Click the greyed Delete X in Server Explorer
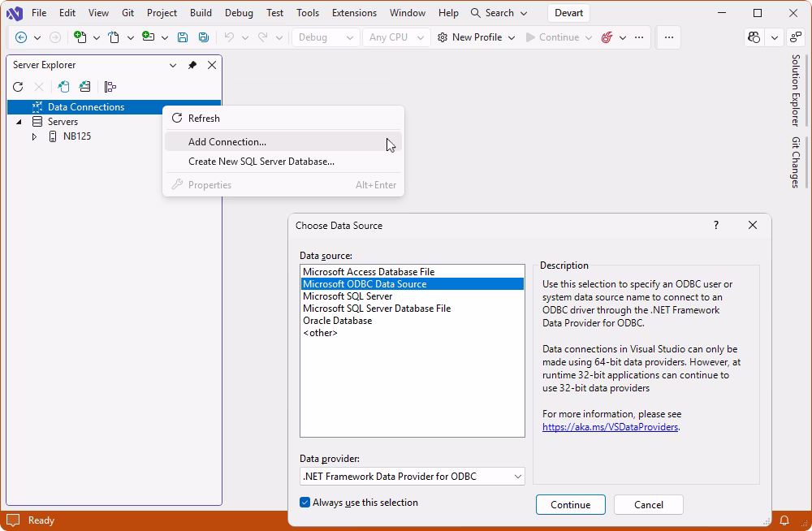 click(39, 87)
